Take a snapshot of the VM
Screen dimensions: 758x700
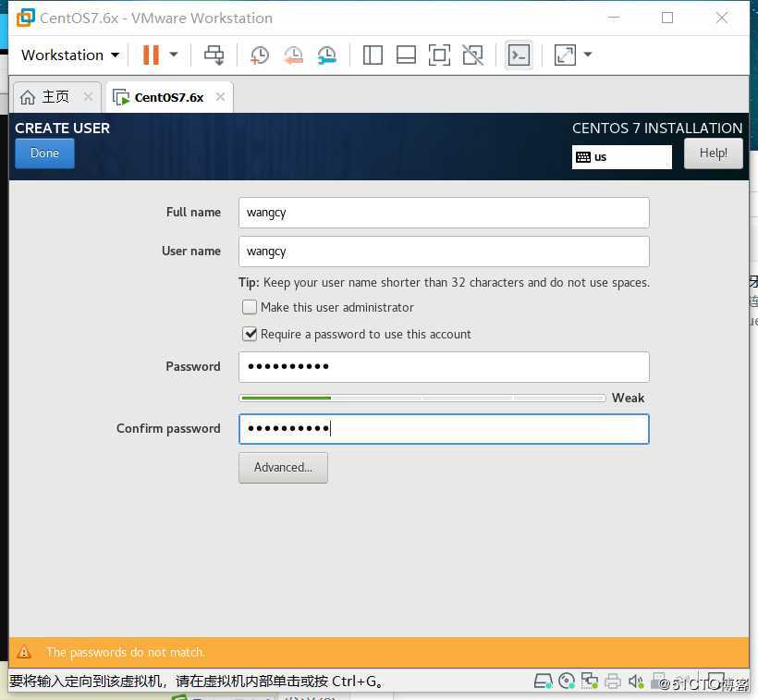[260, 55]
